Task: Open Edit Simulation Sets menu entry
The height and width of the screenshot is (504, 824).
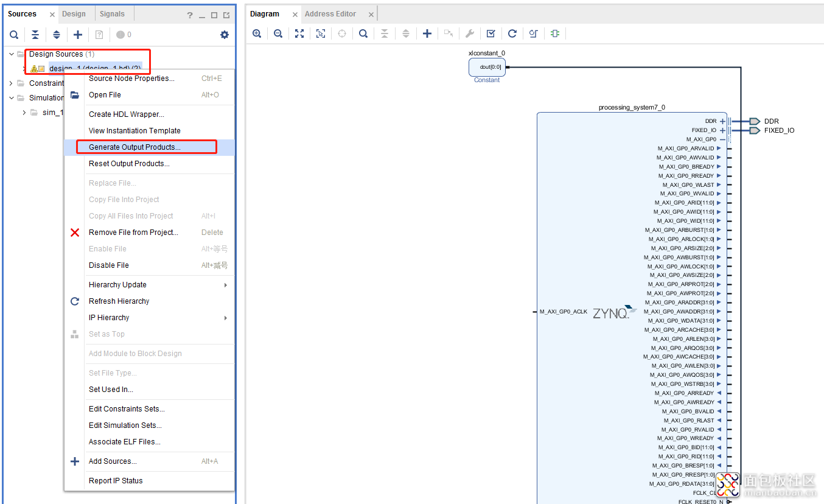Action: tap(150, 425)
